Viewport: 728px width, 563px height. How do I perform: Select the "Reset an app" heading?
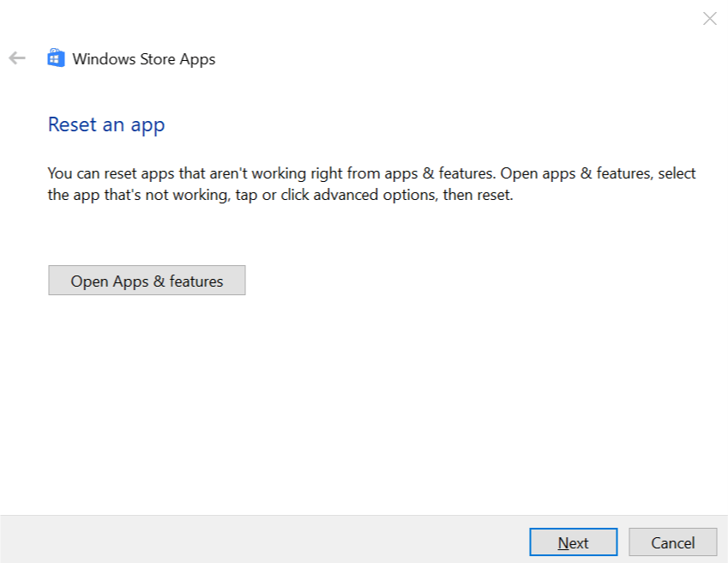click(x=106, y=125)
